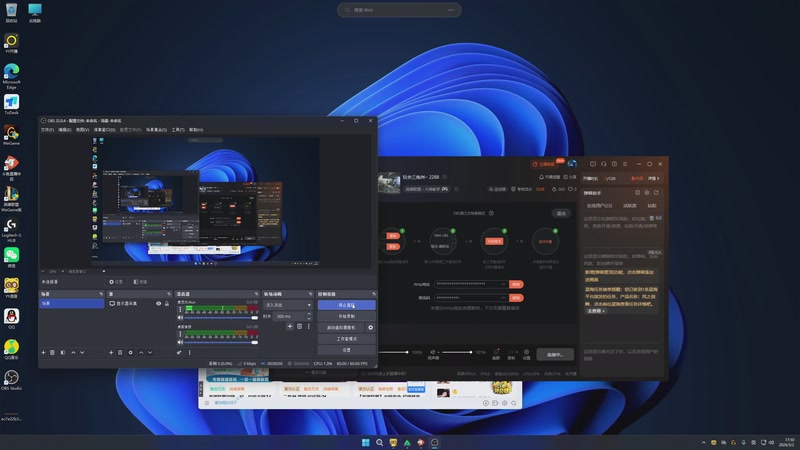800x450 pixels.
Task: Open Windows Start menu on taskbar
Action: tap(365, 442)
